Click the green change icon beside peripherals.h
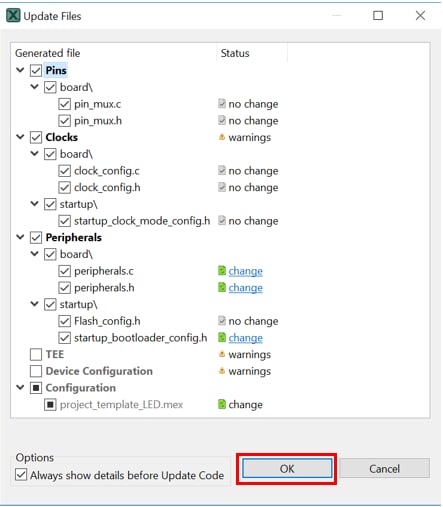 [x=222, y=287]
